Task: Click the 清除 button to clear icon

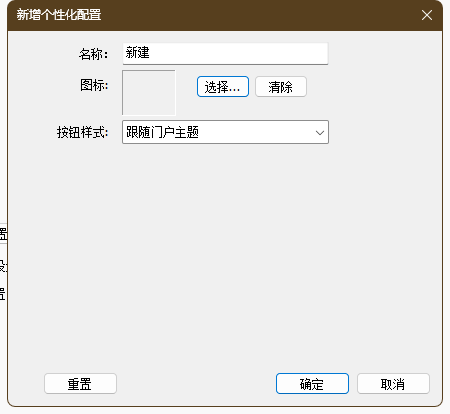Action: point(281,87)
